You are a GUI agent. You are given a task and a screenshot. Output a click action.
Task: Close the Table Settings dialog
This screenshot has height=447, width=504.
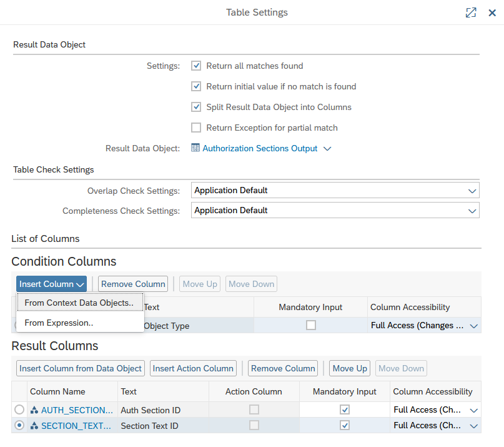(x=492, y=13)
